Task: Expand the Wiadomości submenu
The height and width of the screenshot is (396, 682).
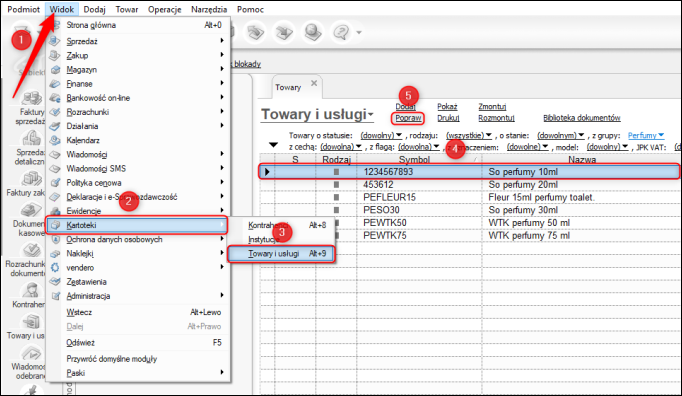Action: coord(138,154)
